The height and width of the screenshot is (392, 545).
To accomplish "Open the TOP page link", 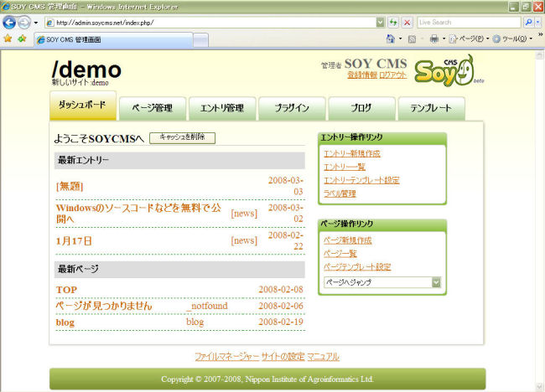I will click(x=66, y=290).
